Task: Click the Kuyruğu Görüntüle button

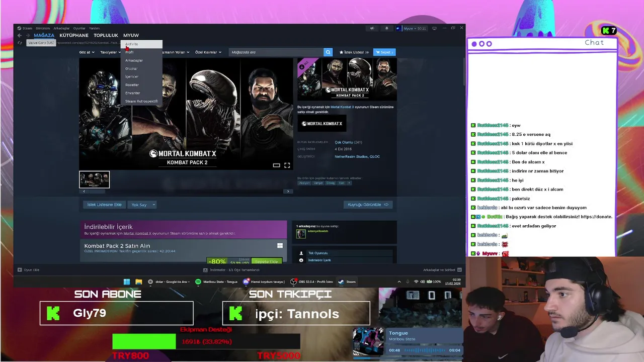Action: [x=368, y=205]
